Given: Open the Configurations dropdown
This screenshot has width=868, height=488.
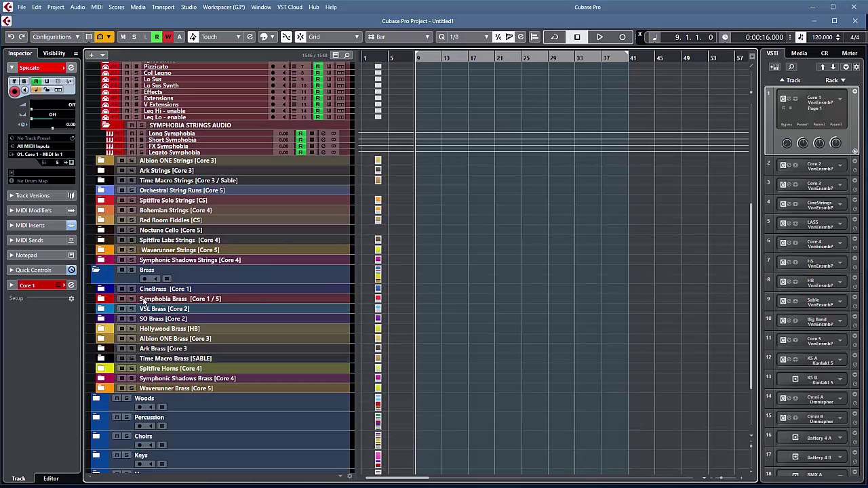Looking at the screenshot, I should tap(56, 37).
